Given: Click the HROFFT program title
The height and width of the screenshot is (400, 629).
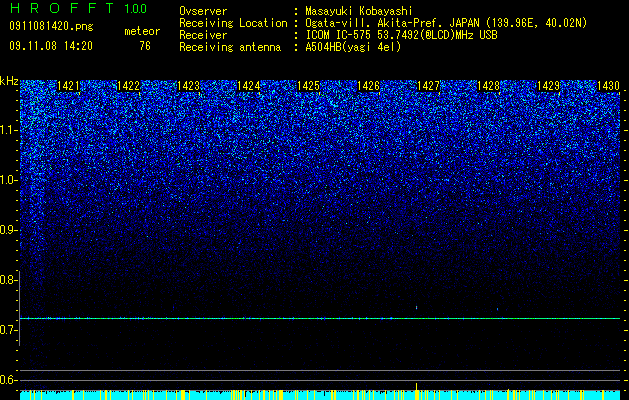Looking at the screenshot, I should [62, 8].
